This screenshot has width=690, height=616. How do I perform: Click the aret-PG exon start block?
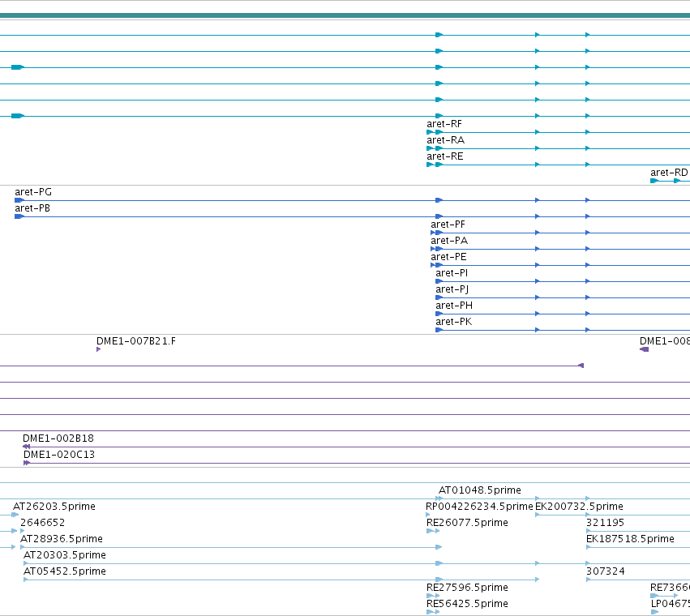[x=19, y=200]
